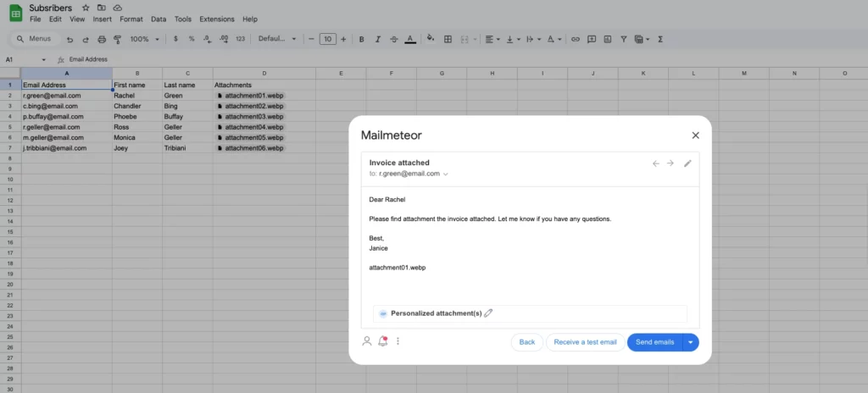Open the horizontal align dropdown
The height and width of the screenshot is (393, 868).
[x=492, y=39]
